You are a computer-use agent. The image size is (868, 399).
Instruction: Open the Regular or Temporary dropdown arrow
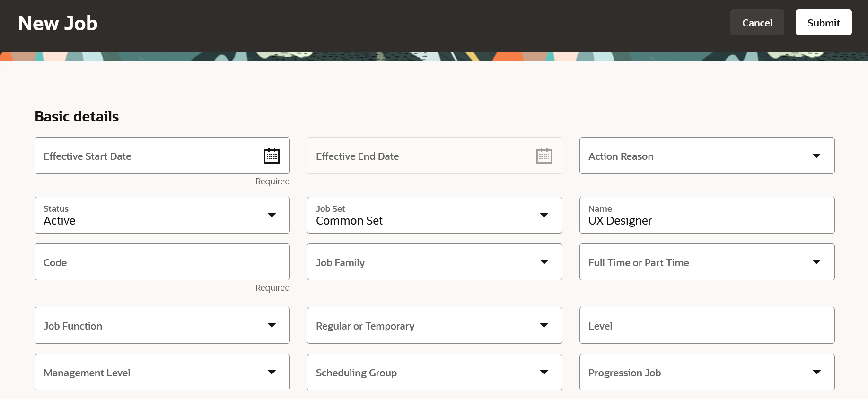point(544,325)
